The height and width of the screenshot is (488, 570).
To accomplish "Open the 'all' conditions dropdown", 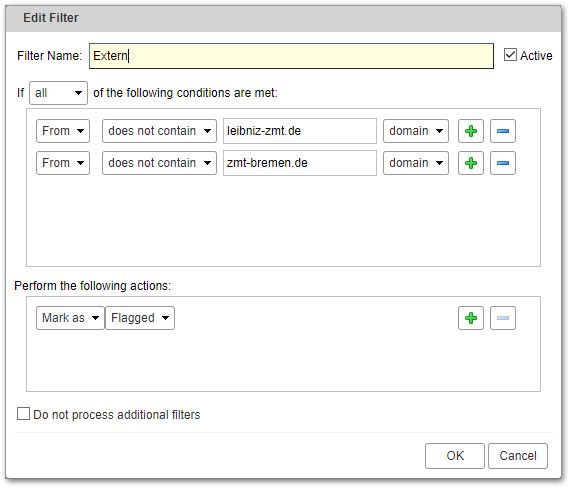I will (x=58, y=93).
